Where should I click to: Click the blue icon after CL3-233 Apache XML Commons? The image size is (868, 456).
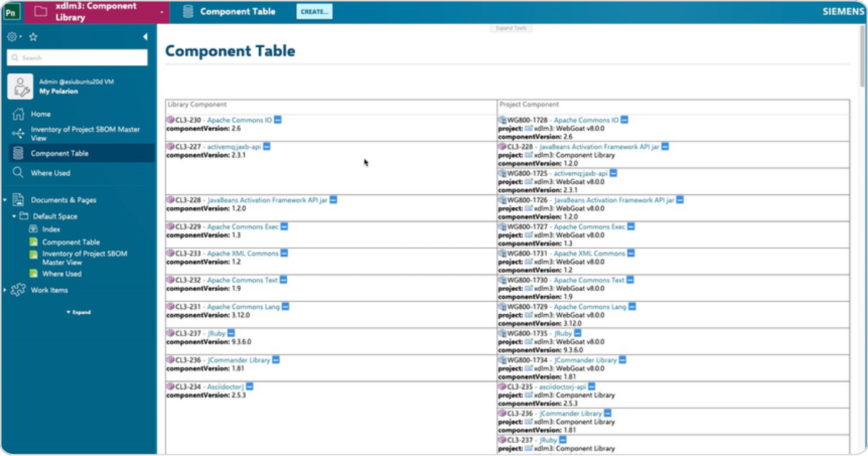pyautogui.click(x=284, y=253)
